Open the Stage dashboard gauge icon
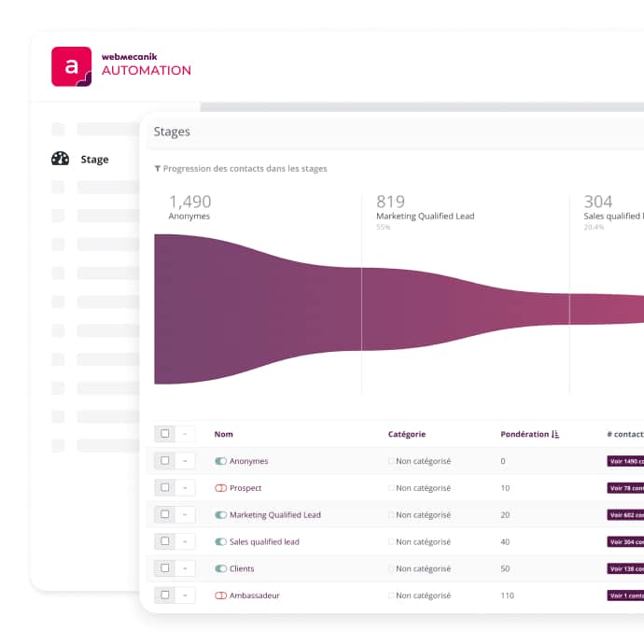Screen dimensions: 644x644 click(x=60, y=159)
